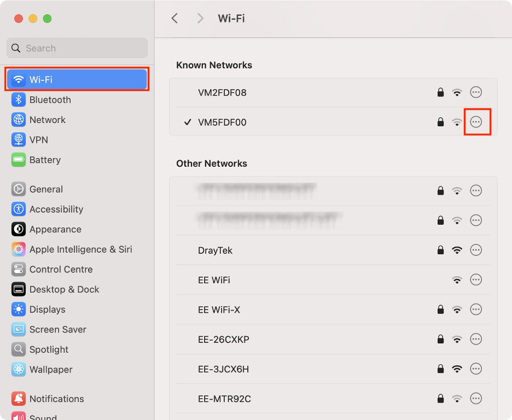
Task: Click the Notifications sidebar icon
Action: [18, 398]
